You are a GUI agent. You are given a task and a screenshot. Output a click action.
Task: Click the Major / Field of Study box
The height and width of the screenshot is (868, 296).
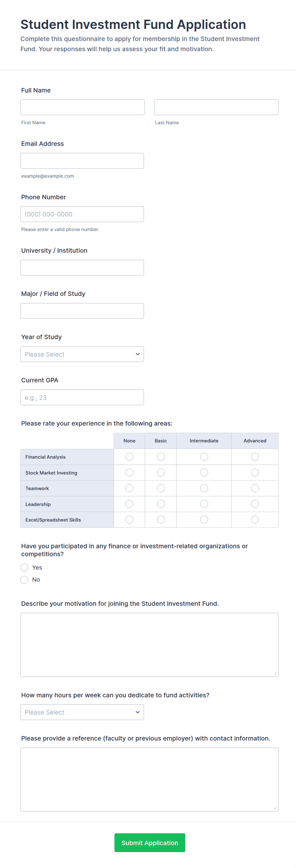82,311
